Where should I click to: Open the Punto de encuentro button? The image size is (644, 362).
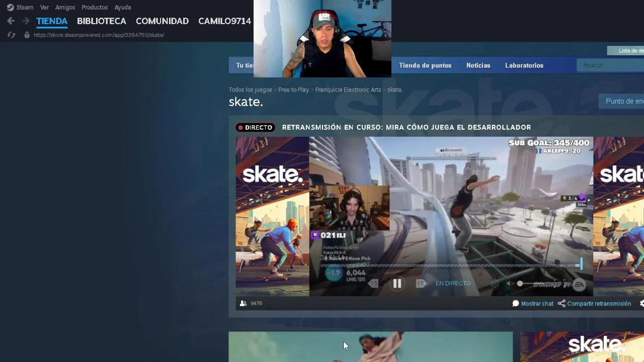622,101
